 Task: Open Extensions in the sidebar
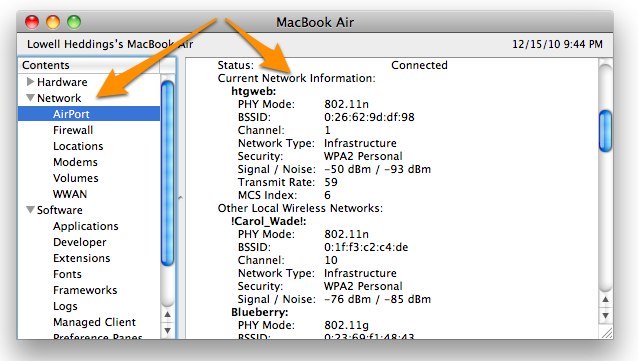[81, 258]
